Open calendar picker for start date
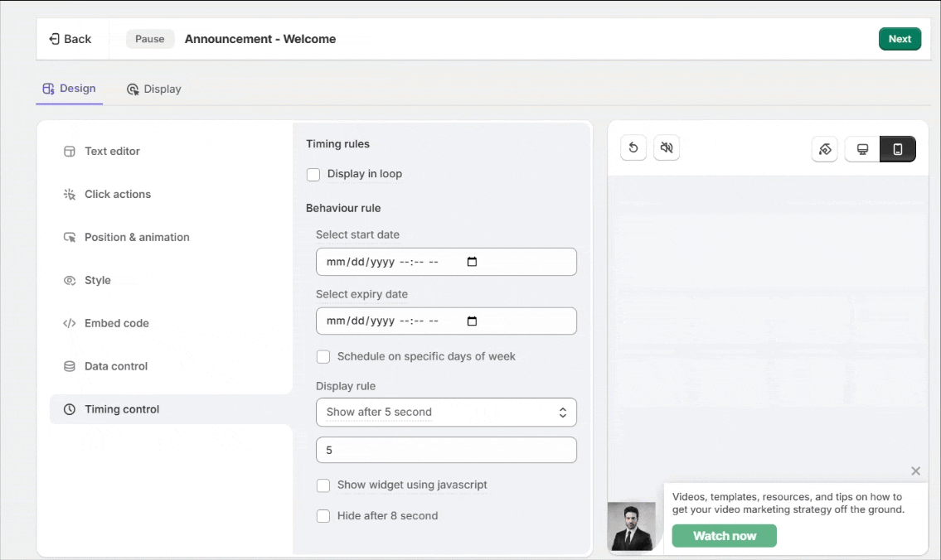 pos(472,262)
